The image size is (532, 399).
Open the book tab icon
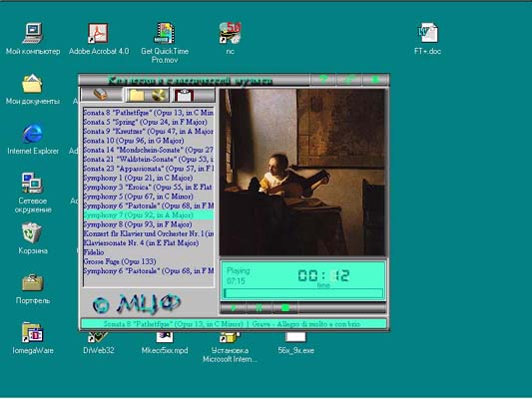(102, 94)
